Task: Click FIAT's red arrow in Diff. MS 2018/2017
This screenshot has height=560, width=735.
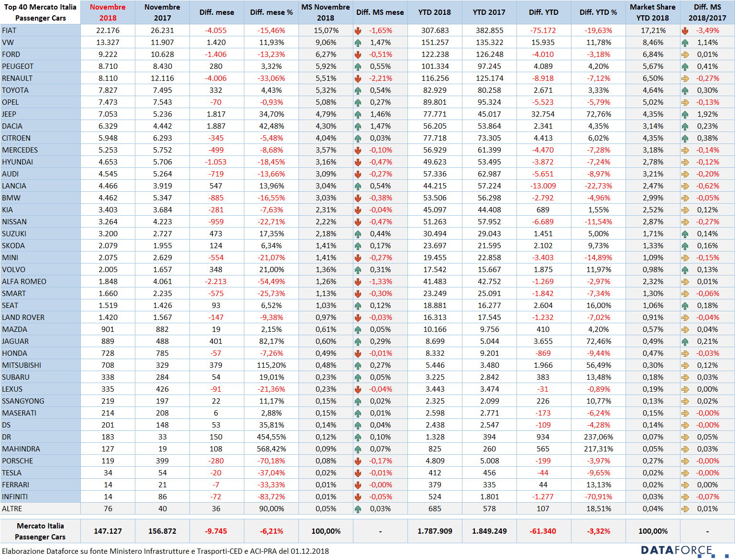Action: click(685, 31)
